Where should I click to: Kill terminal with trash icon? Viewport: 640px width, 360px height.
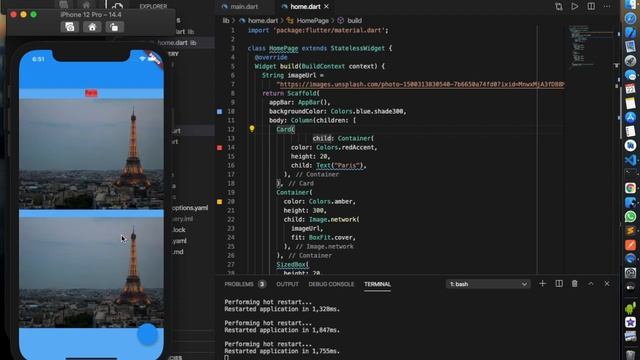tap(575, 284)
